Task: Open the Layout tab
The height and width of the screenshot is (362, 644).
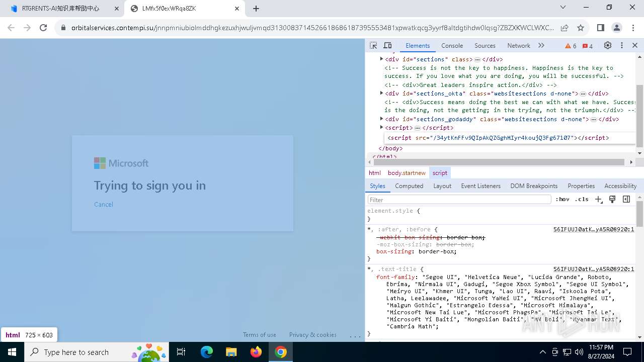Action: pos(442,186)
